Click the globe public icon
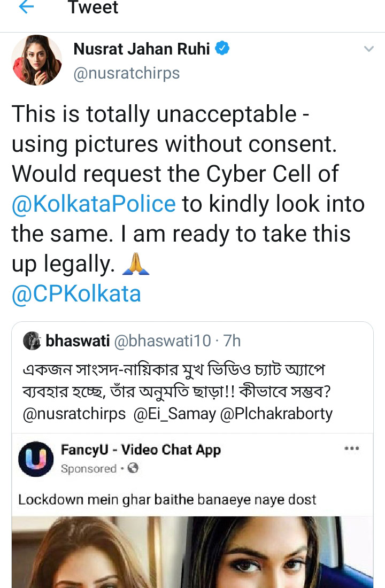Image resolution: width=385 pixels, height=588 pixels. tap(133, 468)
